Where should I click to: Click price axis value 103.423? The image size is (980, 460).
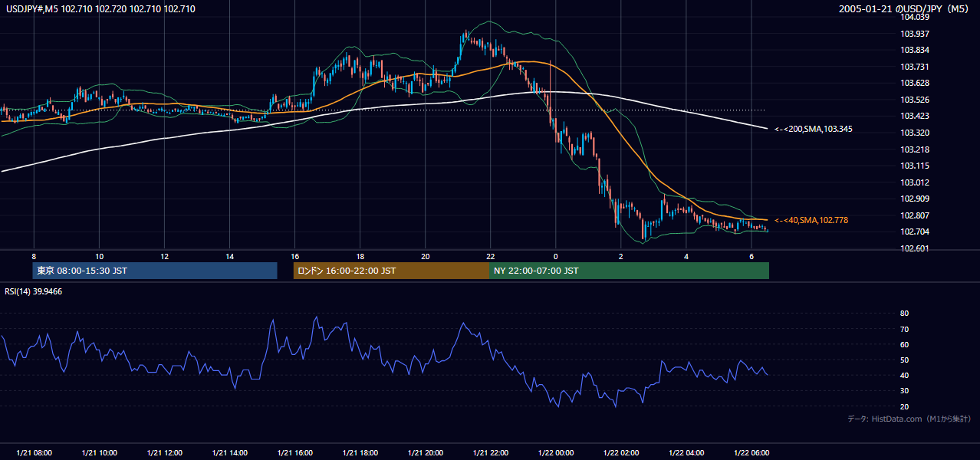point(915,116)
